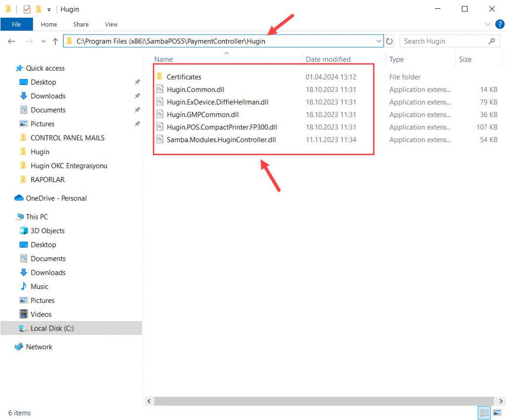Select Local Disk (C:) in navigation pane
The width and height of the screenshot is (506, 420).
[52, 328]
